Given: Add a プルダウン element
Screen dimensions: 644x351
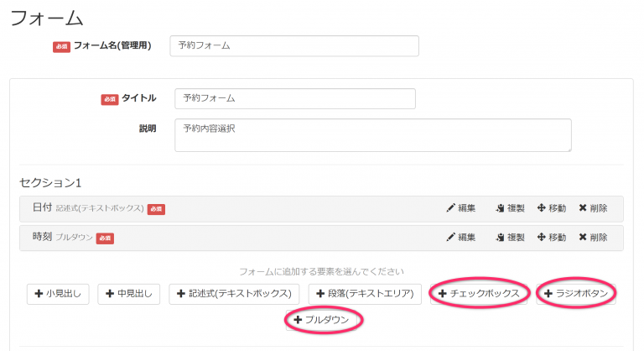Looking at the screenshot, I should (x=322, y=320).
